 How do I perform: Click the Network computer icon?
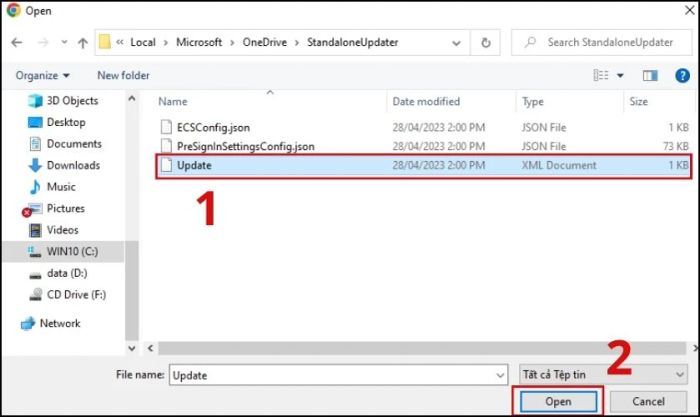point(28,323)
